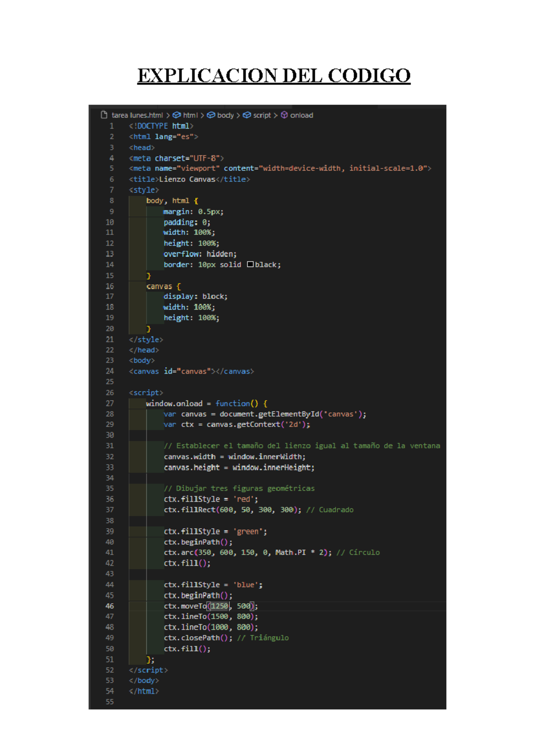The image size is (535, 756).
Task: Click the 1250 value in ctx.moveTo
Action: [219, 606]
